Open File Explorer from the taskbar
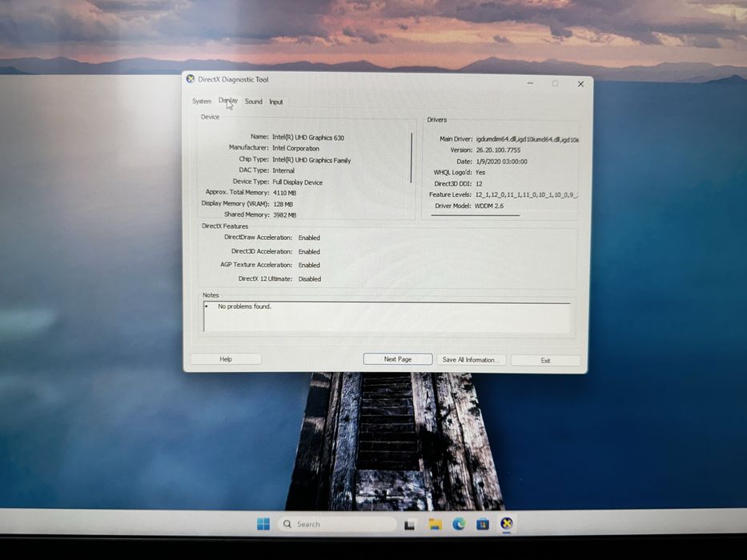The width and height of the screenshot is (747, 560). (x=435, y=524)
